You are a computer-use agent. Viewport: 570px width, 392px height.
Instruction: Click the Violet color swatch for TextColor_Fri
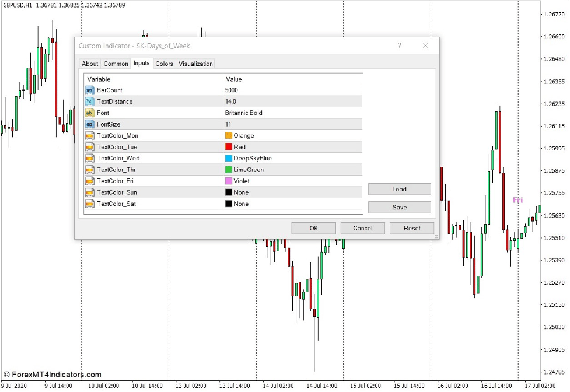pos(228,181)
